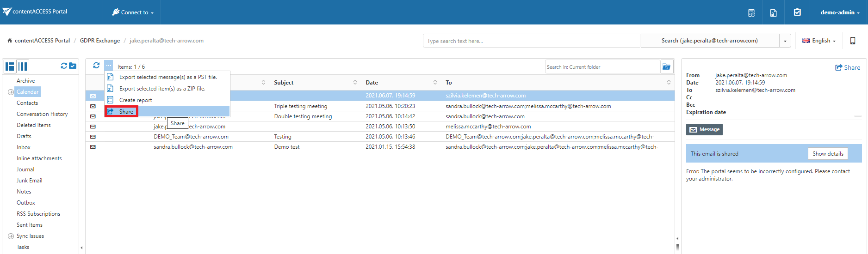Collapse the folder tree panel arrow
Screen dimensions: 868x254
tap(81, 248)
